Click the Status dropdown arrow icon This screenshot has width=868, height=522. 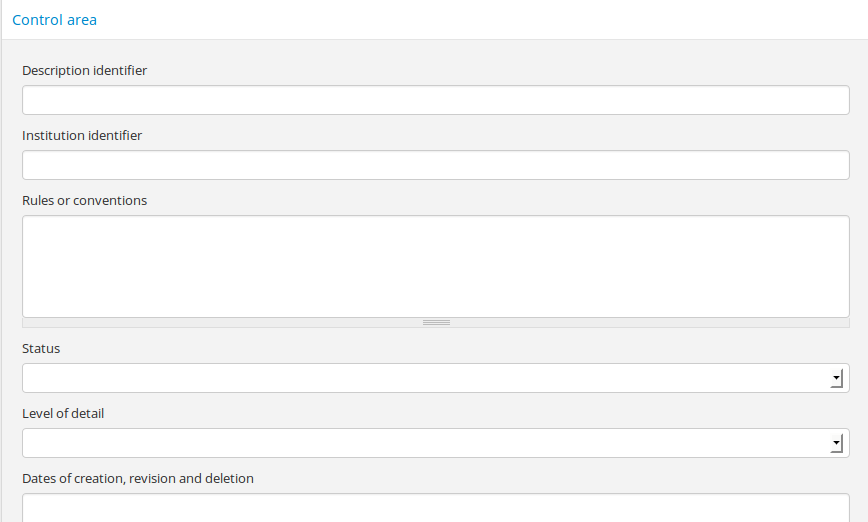[x=837, y=378]
